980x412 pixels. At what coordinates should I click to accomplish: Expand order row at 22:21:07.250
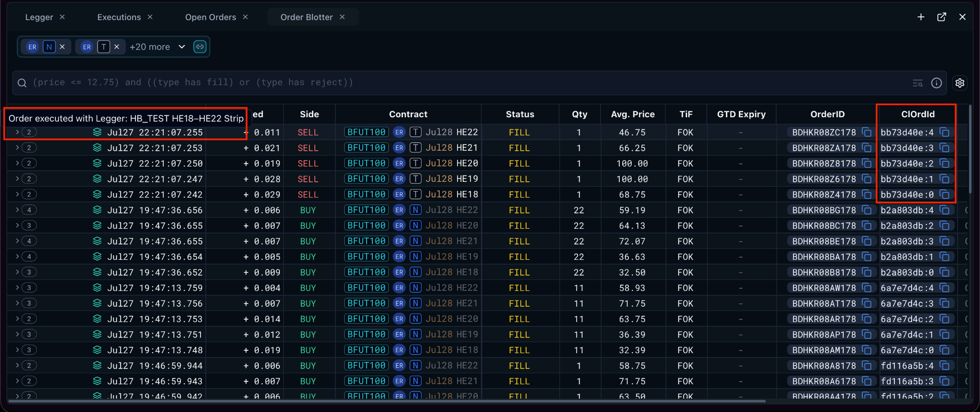pos(17,163)
